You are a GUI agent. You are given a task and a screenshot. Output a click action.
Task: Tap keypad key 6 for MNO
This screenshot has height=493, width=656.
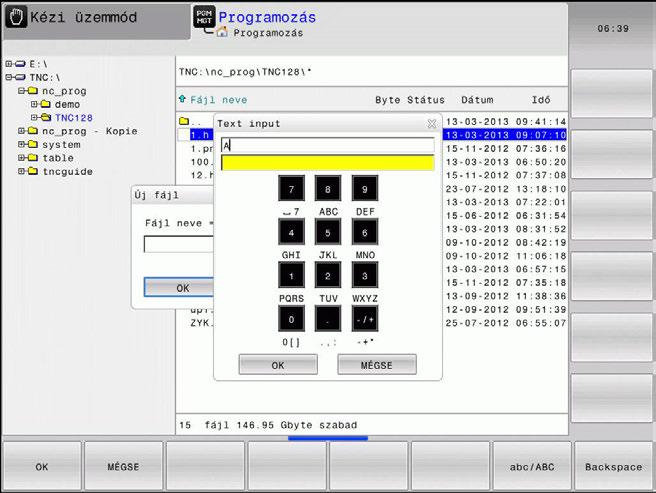[364, 232]
